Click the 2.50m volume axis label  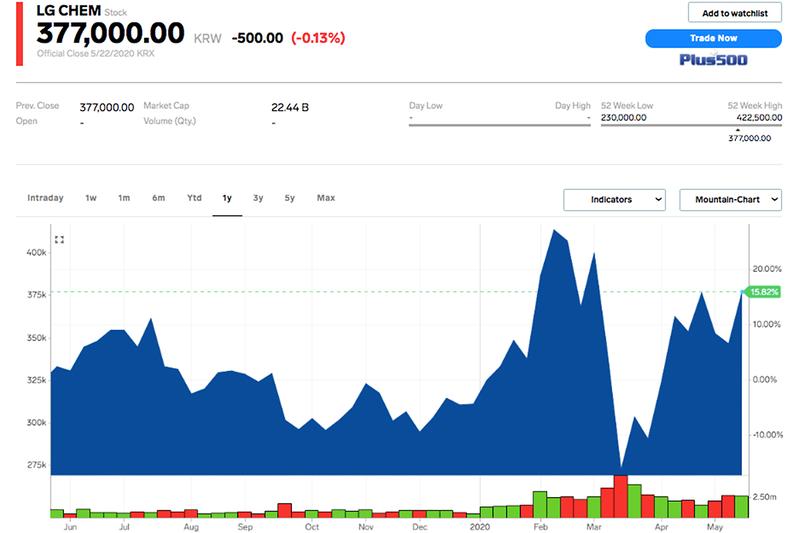765,497
